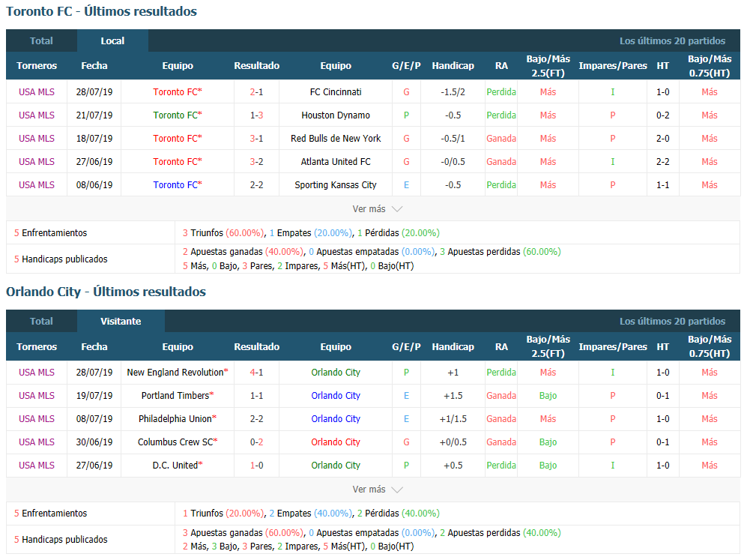Click the 1-0 D.C. United result
Viewport: 756px width, 560px height.
[256, 465]
